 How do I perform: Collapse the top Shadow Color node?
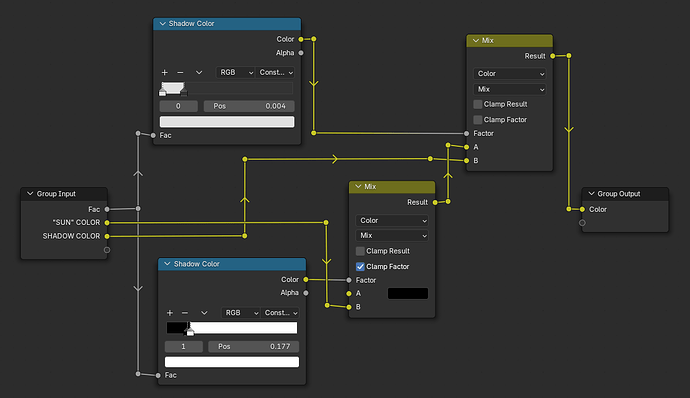163,23
